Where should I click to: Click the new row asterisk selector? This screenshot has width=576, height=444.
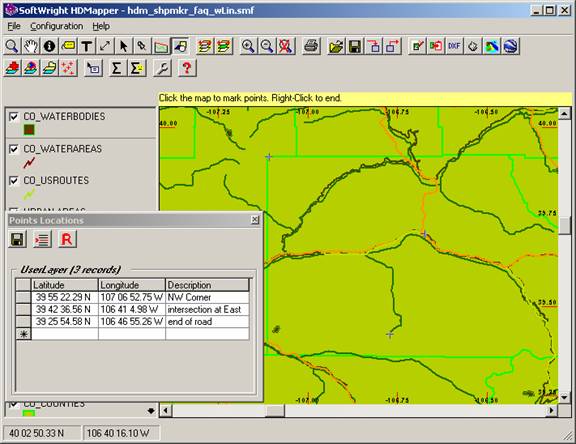tap(24, 334)
